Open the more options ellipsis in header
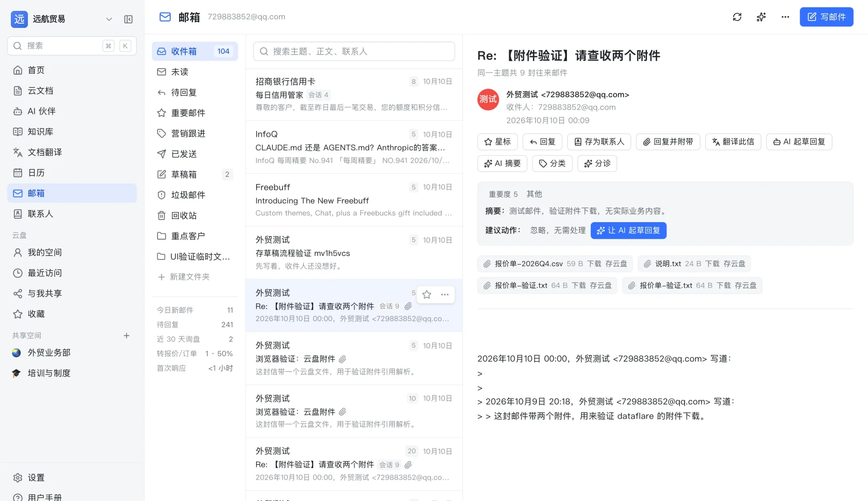Screen dimensions: 868x501 coord(785,17)
